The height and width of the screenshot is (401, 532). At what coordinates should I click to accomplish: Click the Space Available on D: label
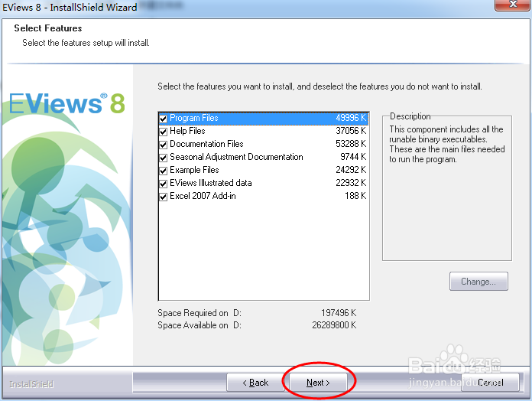[x=199, y=325]
